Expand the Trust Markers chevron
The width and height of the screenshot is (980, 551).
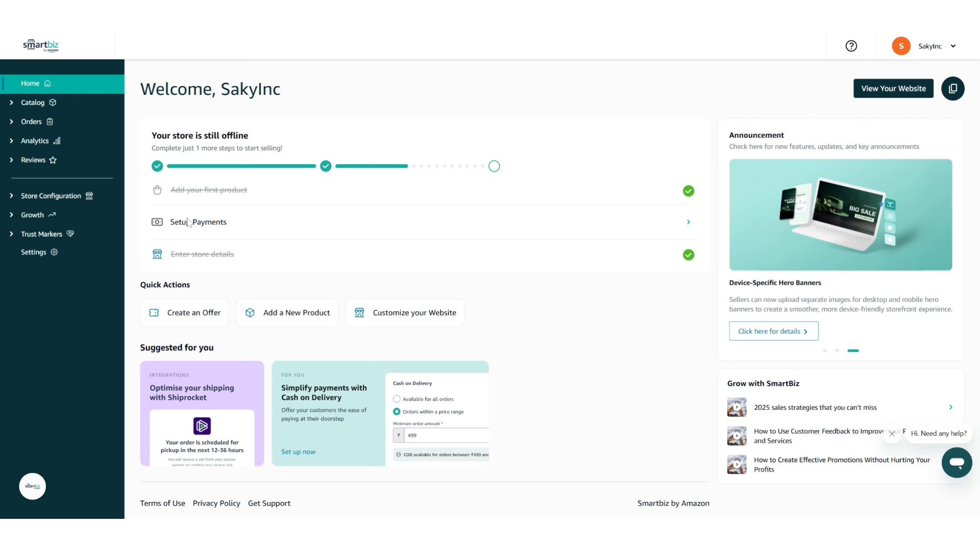[11, 234]
